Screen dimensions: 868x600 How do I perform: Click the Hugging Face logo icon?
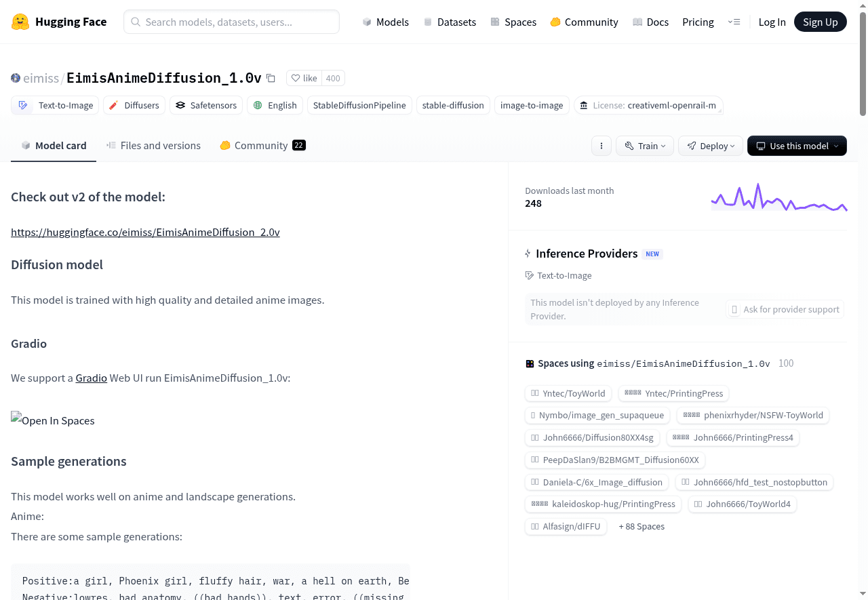tap(20, 22)
